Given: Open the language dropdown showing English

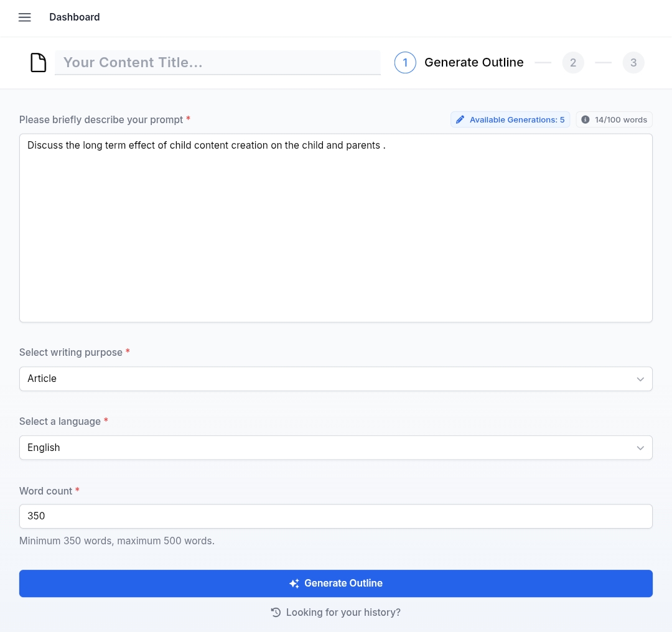Looking at the screenshot, I should [x=336, y=448].
